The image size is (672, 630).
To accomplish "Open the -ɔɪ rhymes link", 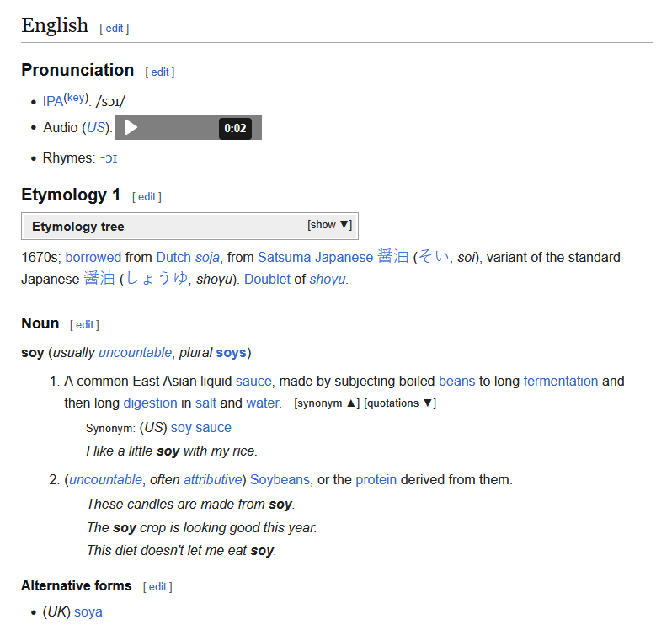I will (109, 158).
